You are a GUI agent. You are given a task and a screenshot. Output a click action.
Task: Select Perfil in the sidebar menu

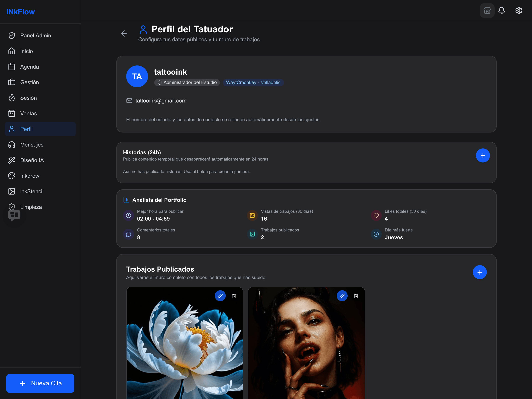26,129
